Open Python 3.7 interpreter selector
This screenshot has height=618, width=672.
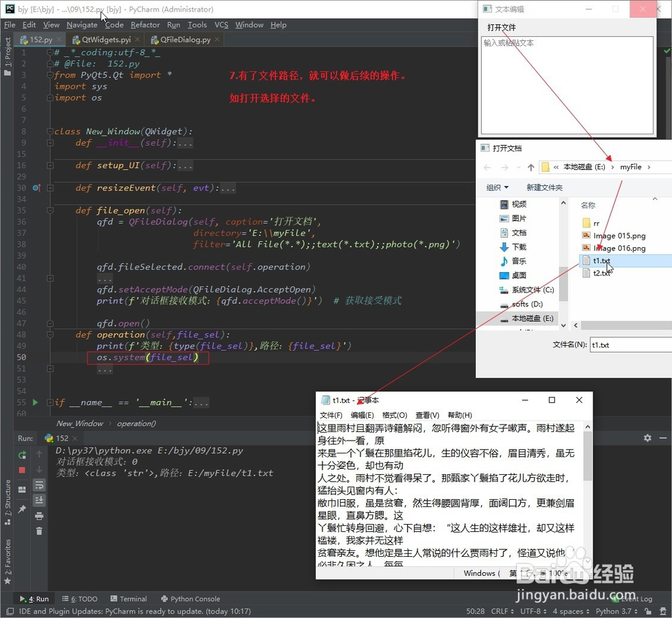point(616,611)
